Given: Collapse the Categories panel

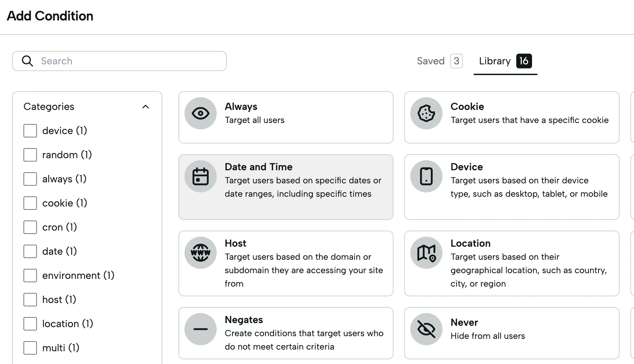Looking at the screenshot, I should point(146,107).
